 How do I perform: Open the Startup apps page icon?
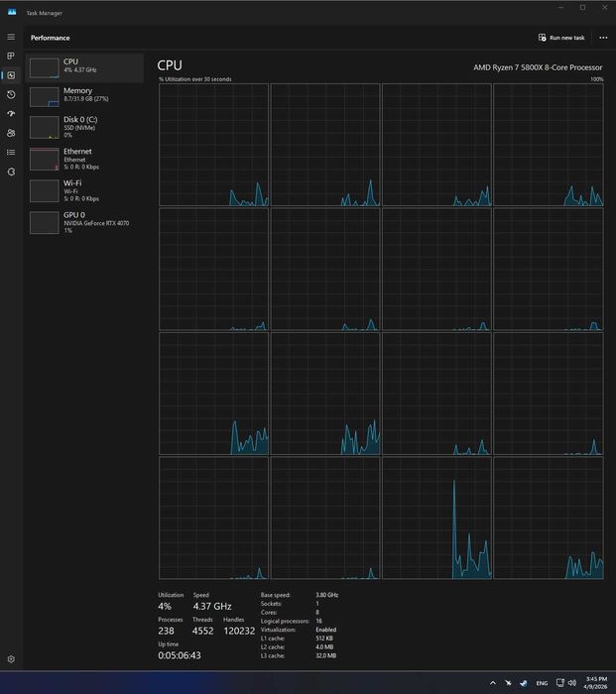click(x=11, y=114)
